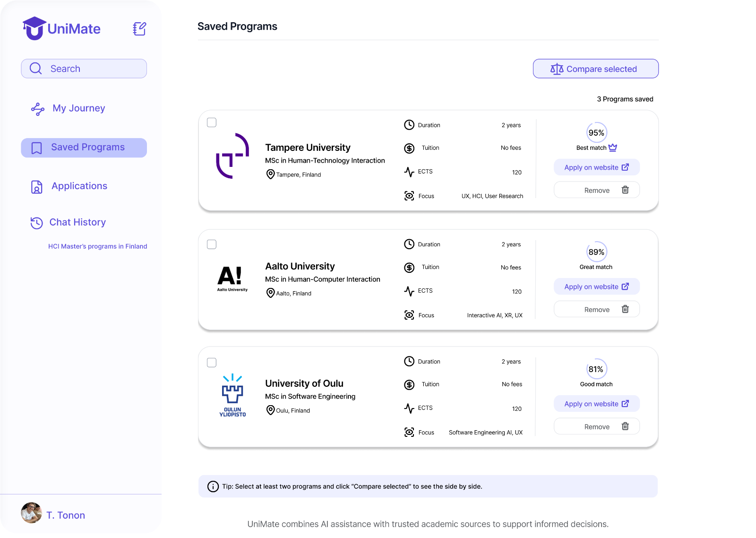Click the Search input field

click(84, 69)
